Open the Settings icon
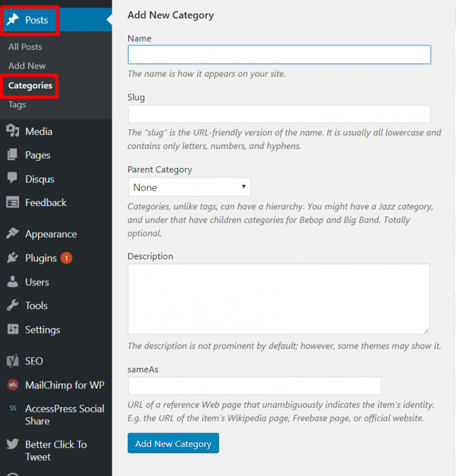 (x=13, y=329)
